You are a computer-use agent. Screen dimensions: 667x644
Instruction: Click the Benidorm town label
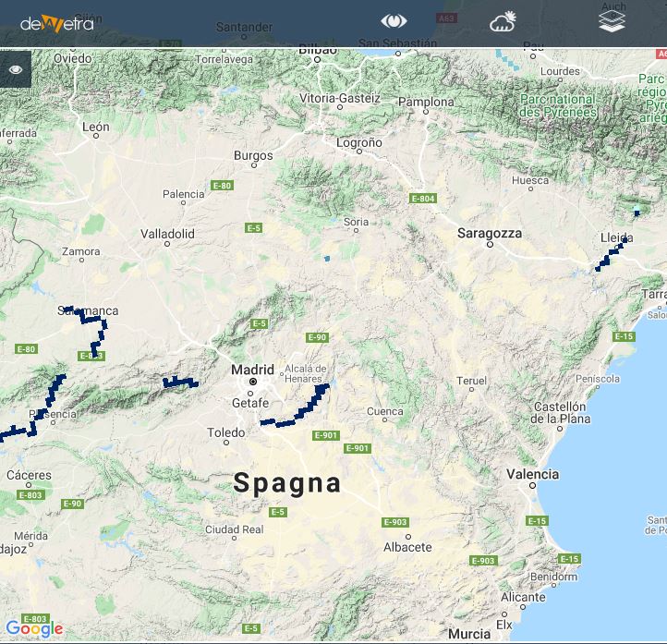(x=554, y=577)
